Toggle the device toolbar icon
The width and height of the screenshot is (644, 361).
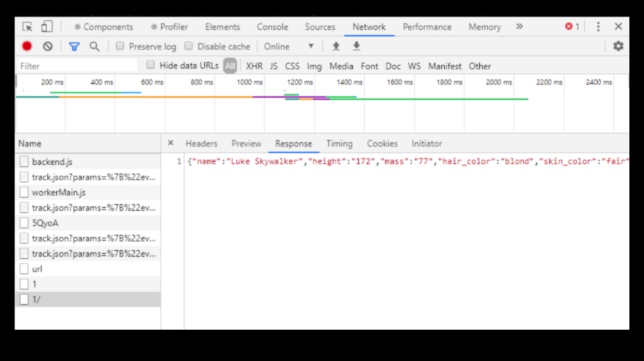pos(47,27)
